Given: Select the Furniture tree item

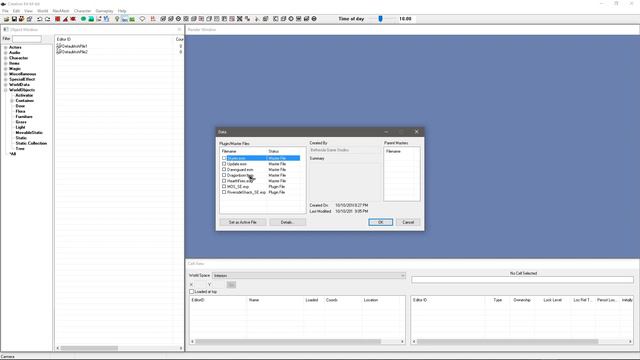Looking at the screenshot, I should coord(24,116).
